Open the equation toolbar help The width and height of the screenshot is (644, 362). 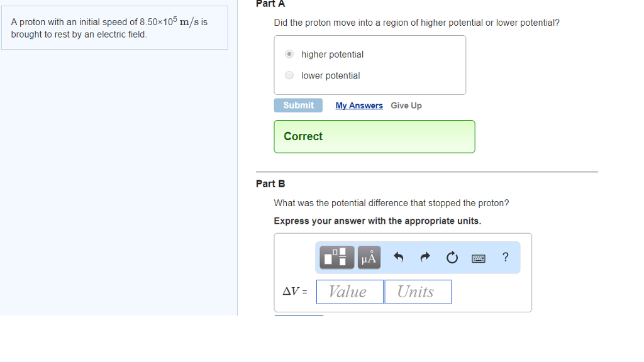[x=505, y=257]
